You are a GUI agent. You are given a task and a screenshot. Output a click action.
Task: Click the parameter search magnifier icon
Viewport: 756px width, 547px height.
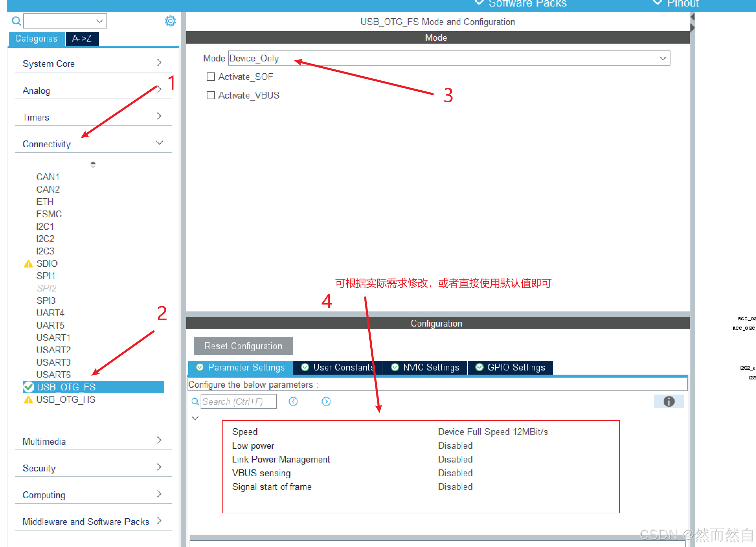click(x=195, y=401)
